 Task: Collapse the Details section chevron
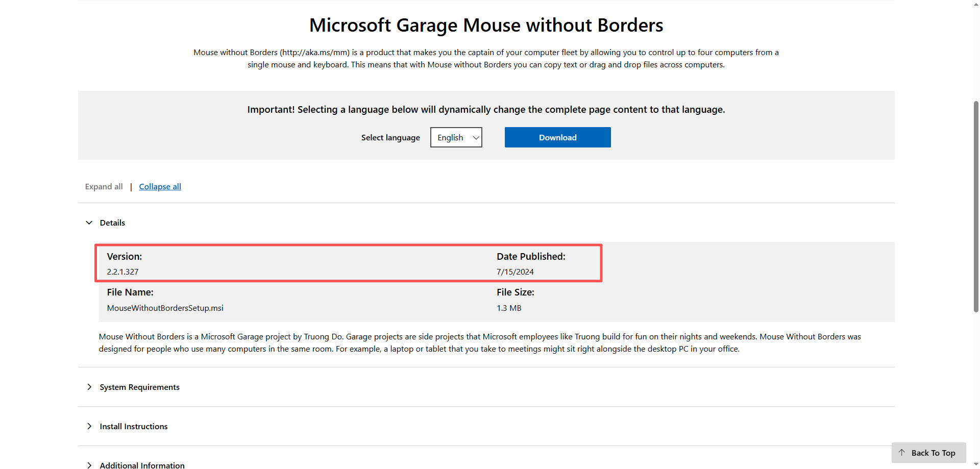(x=89, y=223)
